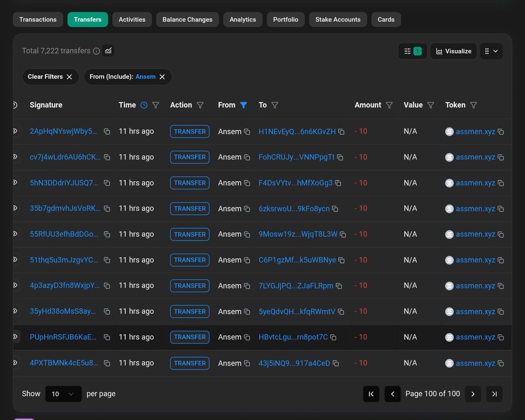Image resolution: width=525 pixels, height=420 pixels.
Task: Copy Ansem address in row 51thq5u3mJzgvYC
Action: point(247,260)
